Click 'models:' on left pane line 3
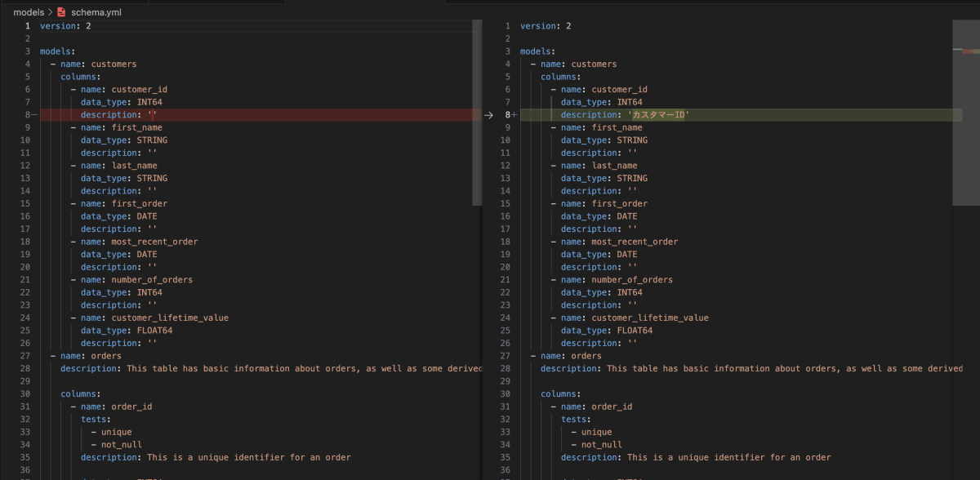 pos(57,51)
